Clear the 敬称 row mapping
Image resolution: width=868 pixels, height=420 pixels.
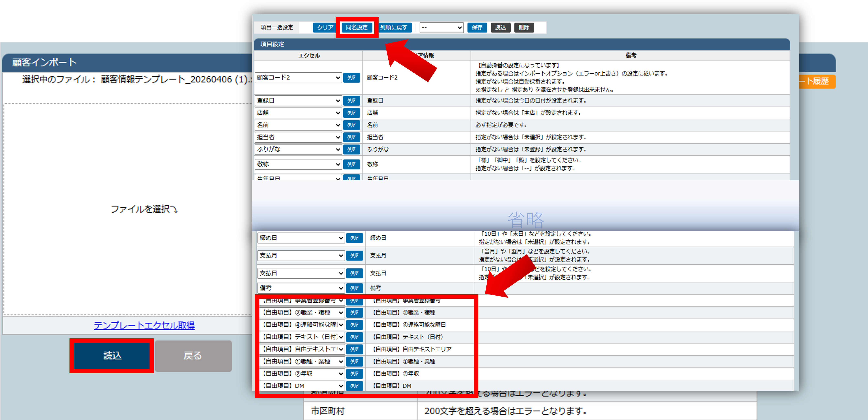coord(351,164)
